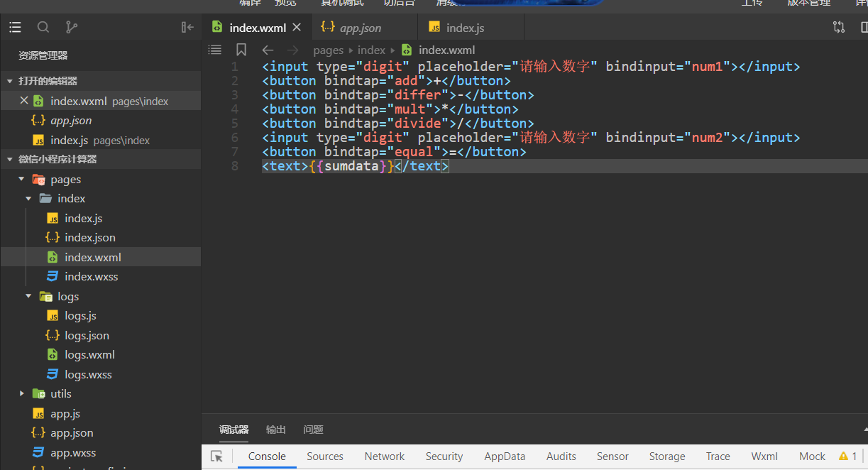Screen dimensions: 868x470
Task: Open the Console tab in debugger
Action: tap(267, 457)
